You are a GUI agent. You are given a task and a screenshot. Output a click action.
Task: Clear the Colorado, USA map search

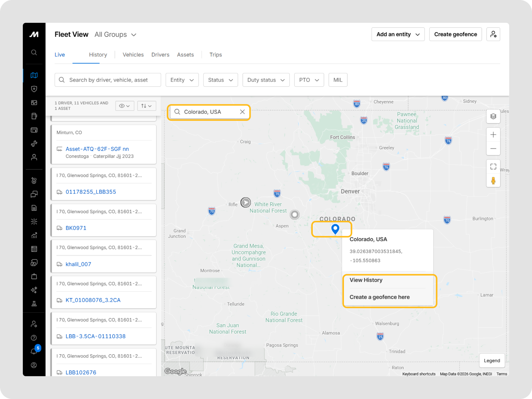pos(242,112)
